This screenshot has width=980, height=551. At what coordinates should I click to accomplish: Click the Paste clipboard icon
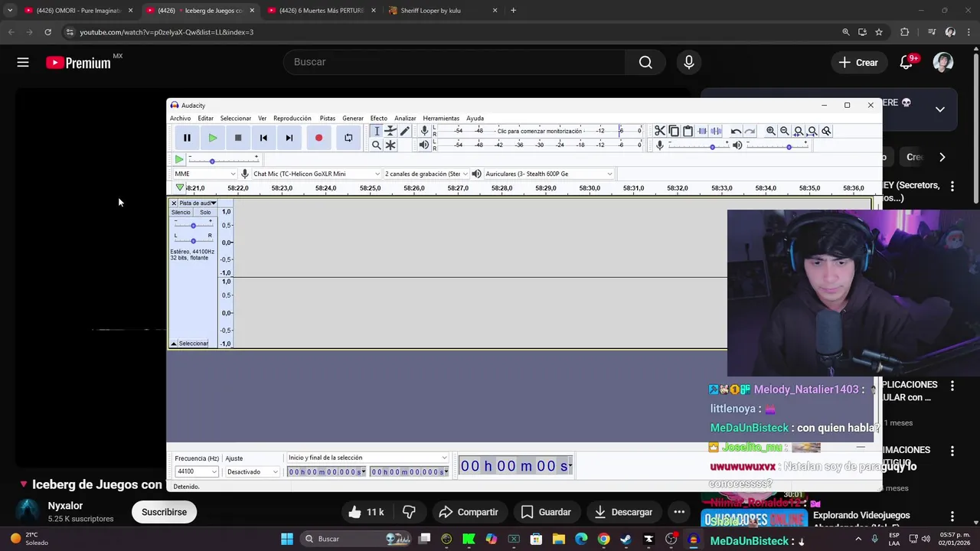click(x=688, y=131)
